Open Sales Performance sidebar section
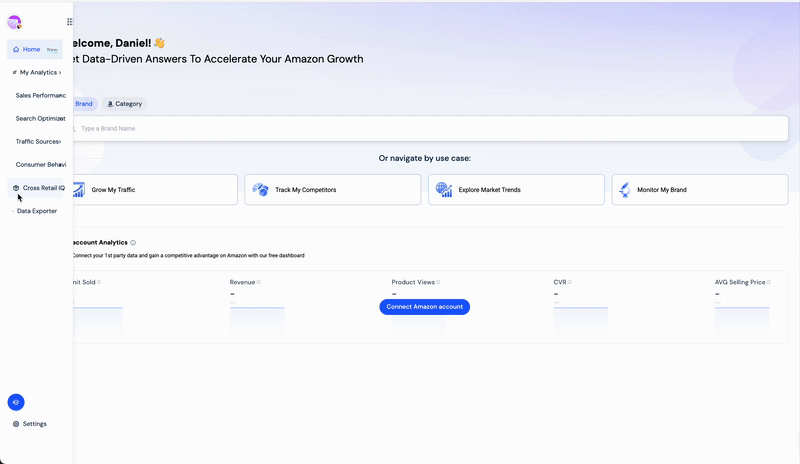 (x=40, y=95)
